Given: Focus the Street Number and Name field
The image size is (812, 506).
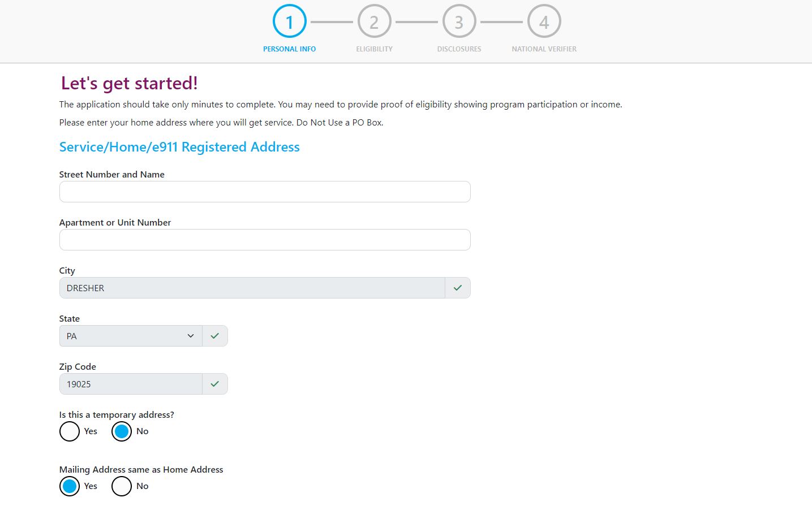Looking at the screenshot, I should (265, 192).
